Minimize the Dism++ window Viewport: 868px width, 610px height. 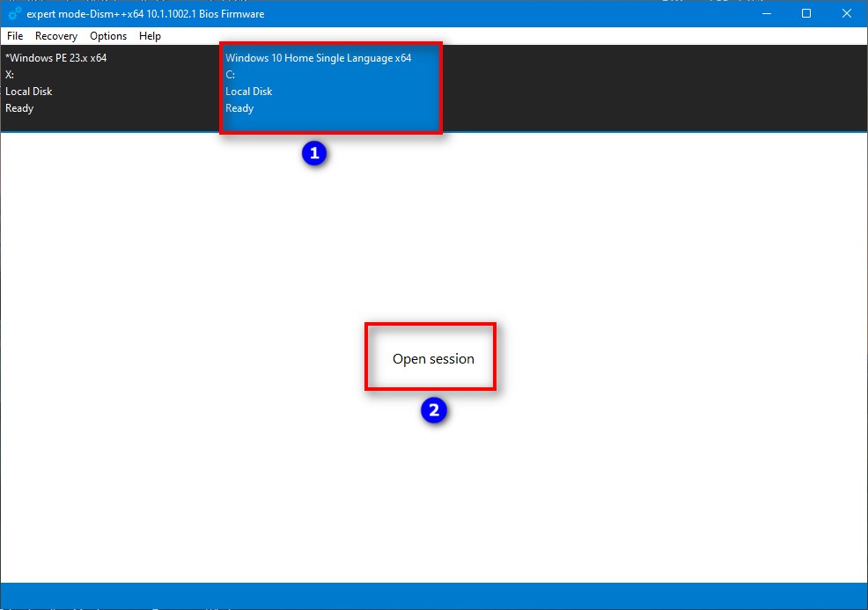point(765,13)
